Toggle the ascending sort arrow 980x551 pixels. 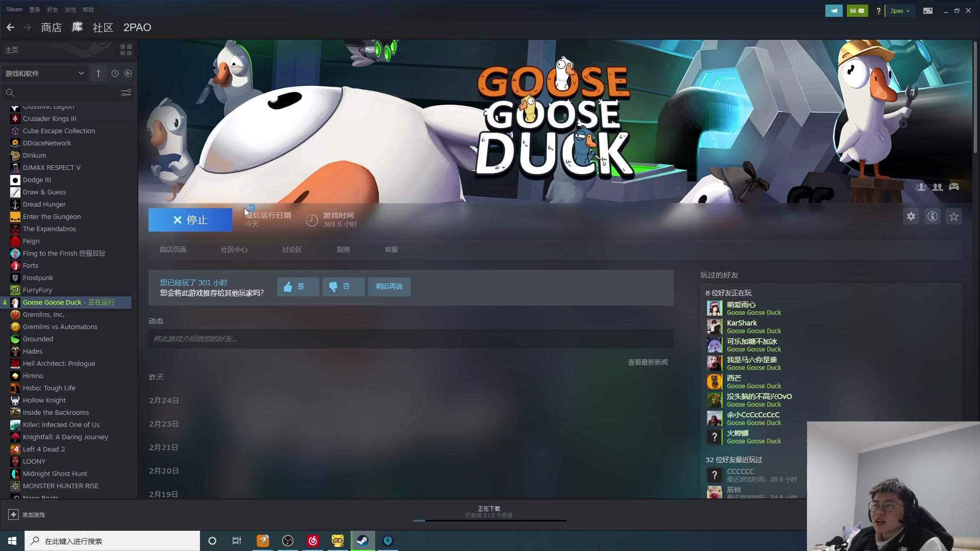(99, 73)
